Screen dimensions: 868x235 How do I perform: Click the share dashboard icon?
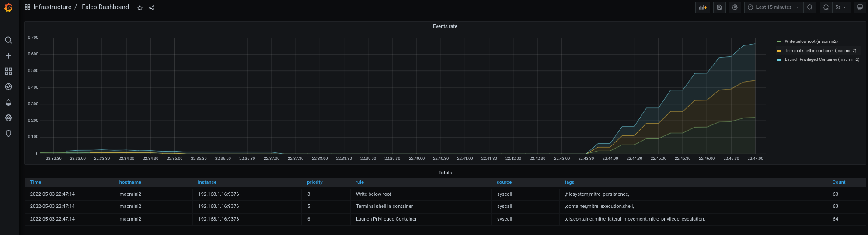point(152,8)
